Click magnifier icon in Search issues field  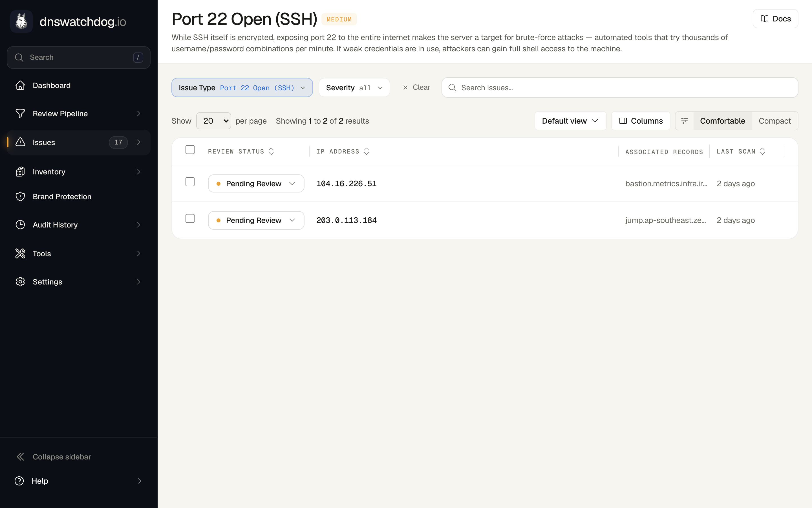pos(452,88)
